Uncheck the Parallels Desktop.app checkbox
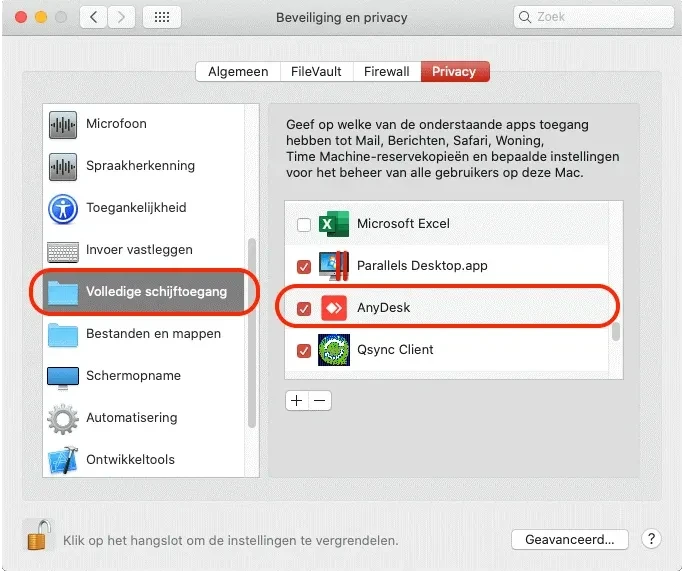Screen dimensions: 682x571 (x=304, y=267)
